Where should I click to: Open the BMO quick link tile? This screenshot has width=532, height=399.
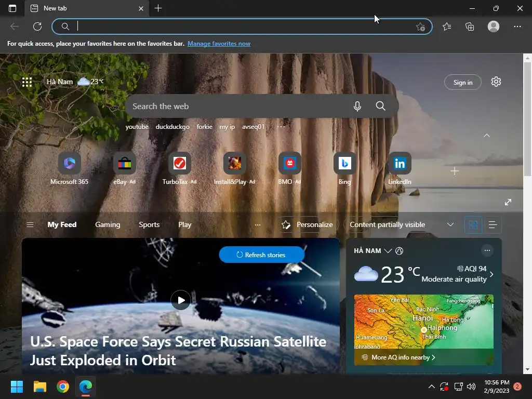(x=289, y=169)
